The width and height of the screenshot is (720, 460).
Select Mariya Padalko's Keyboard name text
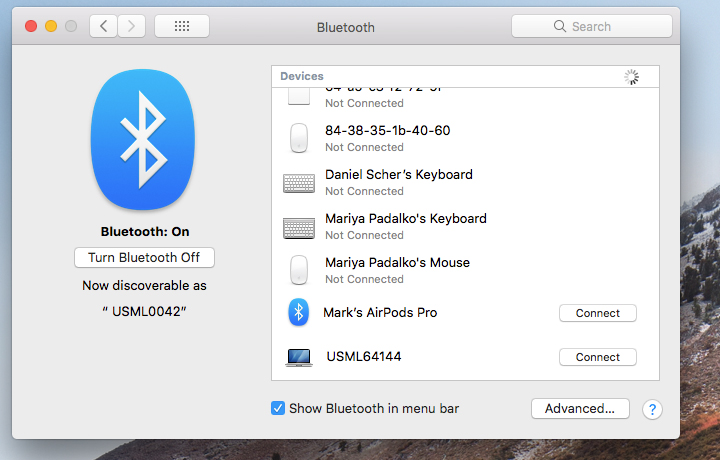pyautogui.click(x=405, y=219)
